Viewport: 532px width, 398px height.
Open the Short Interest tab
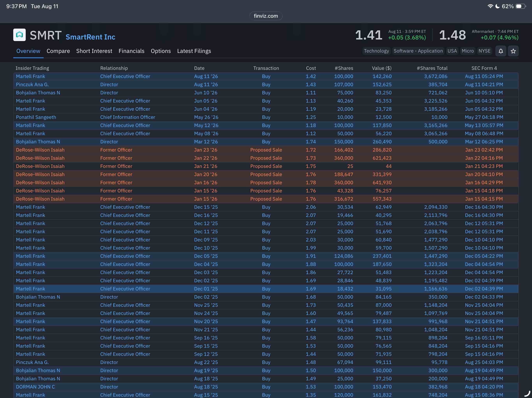94,51
